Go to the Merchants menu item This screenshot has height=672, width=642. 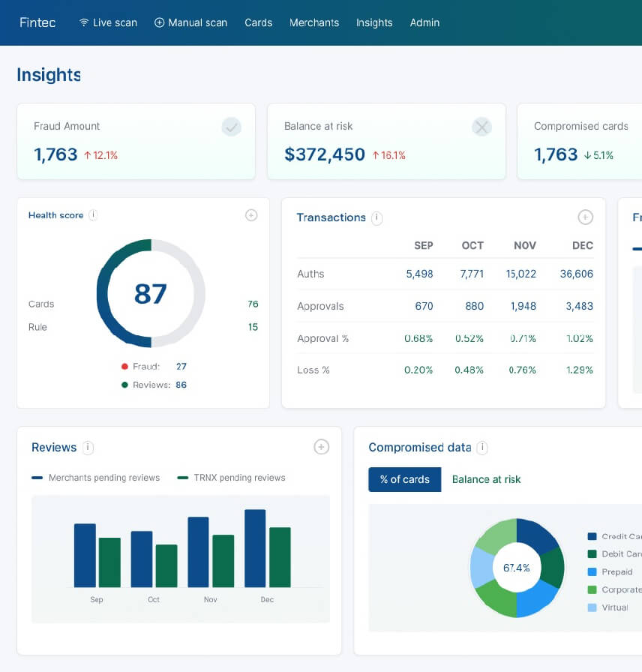pos(314,22)
